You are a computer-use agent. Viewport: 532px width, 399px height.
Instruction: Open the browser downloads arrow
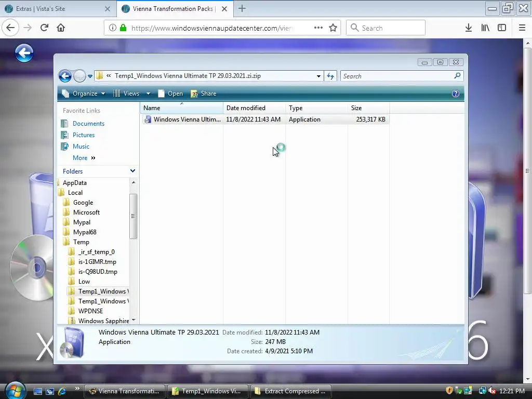point(469,28)
